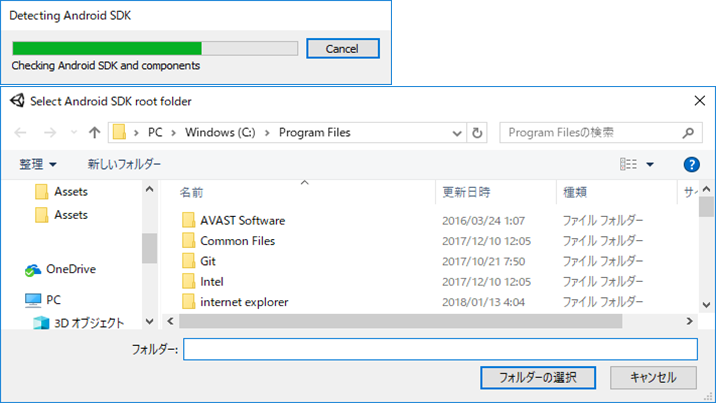Viewport: 716px width, 403px height.
Task: Open the 整理 menu
Action: pyautogui.click(x=38, y=164)
